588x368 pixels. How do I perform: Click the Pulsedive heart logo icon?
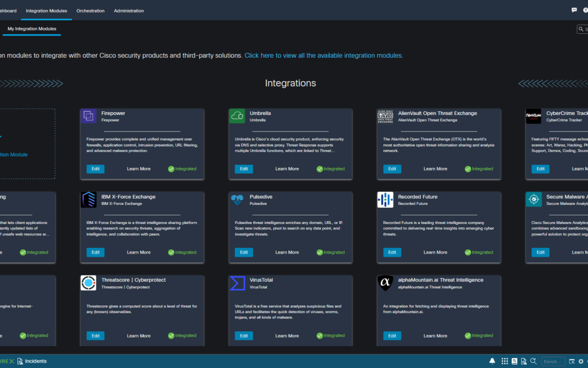tap(237, 200)
